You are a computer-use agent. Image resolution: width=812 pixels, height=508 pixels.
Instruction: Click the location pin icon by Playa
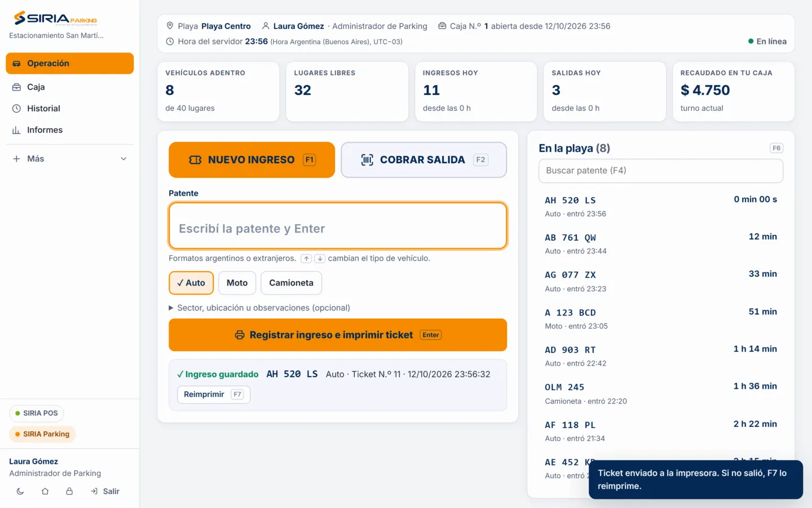pyautogui.click(x=170, y=26)
